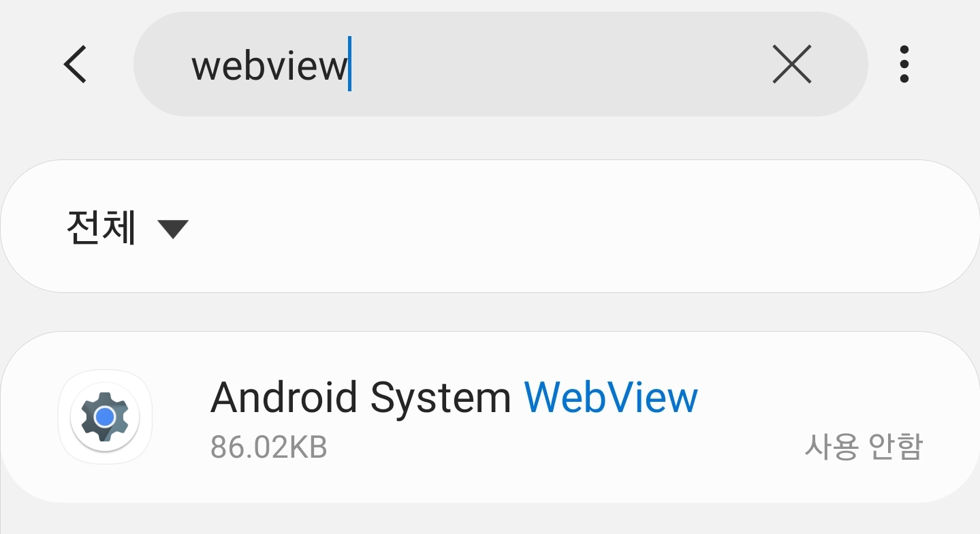The height and width of the screenshot is (534, 980).
Task: Place cursor at end of webview text
Action: [x=348, y=66]
